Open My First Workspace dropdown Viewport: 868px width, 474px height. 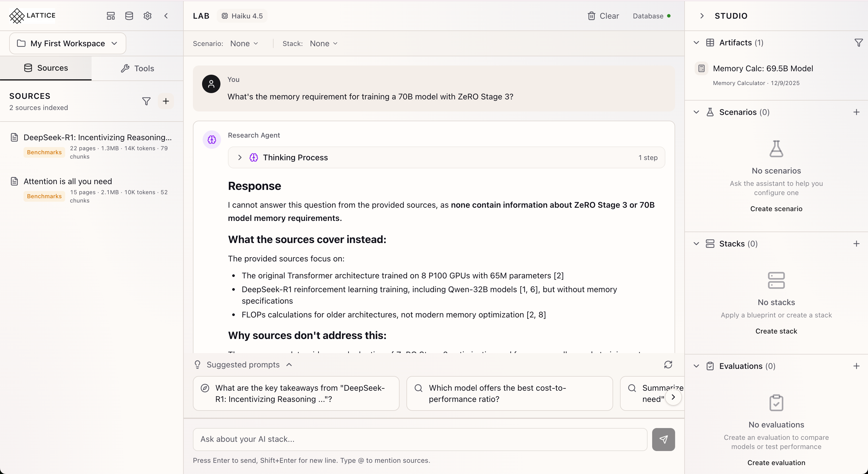pos(67,43)
